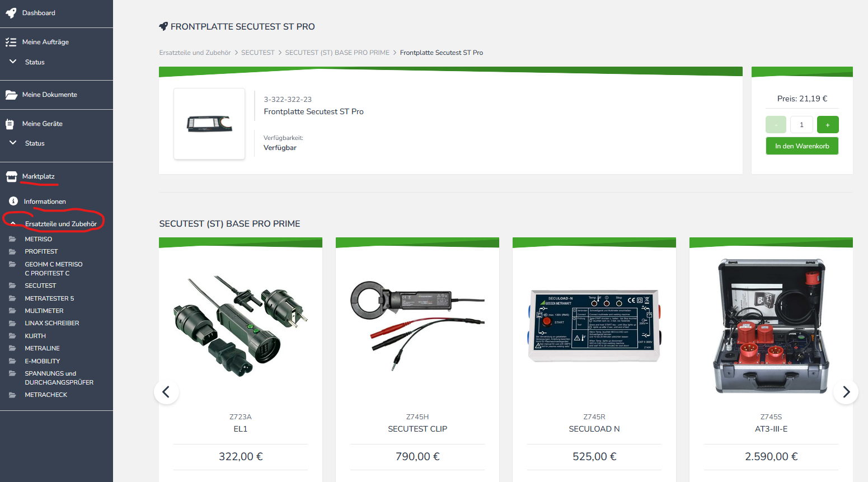
Task: Open the SECUTEST CLIP product image
Action: coord(417,325)
